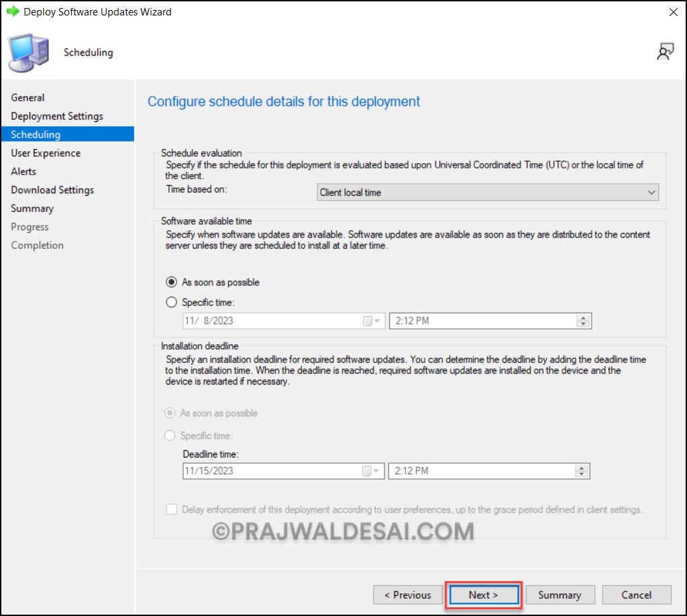
Task: Click the Next button
Action: click(483, 595)
